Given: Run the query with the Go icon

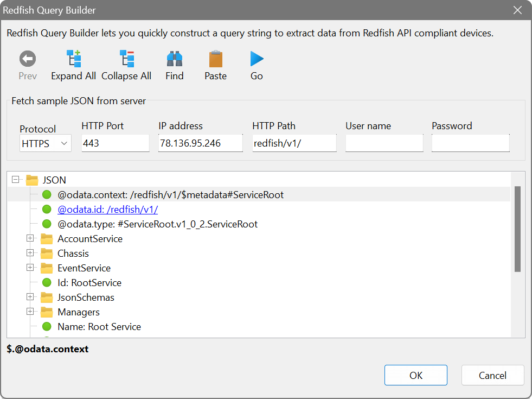Looking at the screenshot, I should [257, 59].
